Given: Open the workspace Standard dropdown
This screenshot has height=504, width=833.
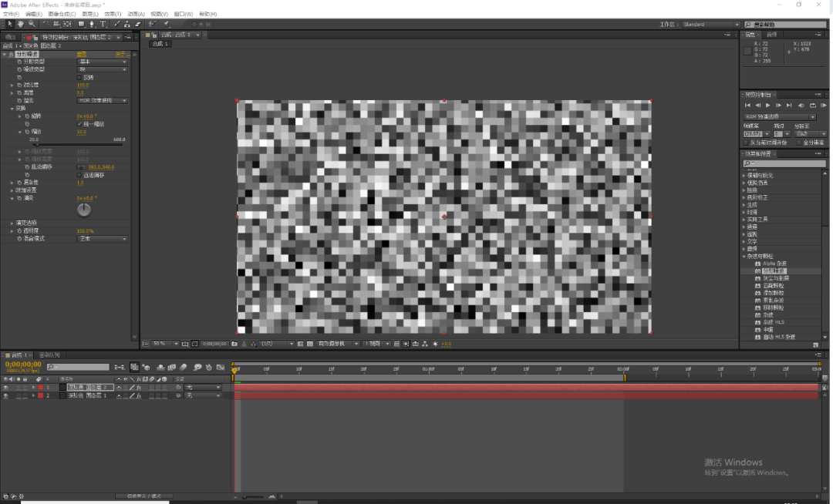Looking at the screenshot, I should click(x=710, y=25).
